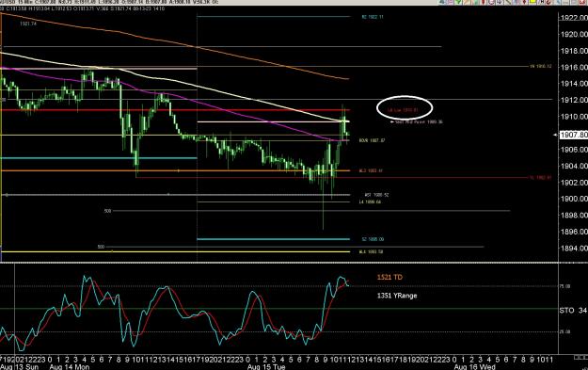Click the 1907.37 level label

click(x=372, y=140)
